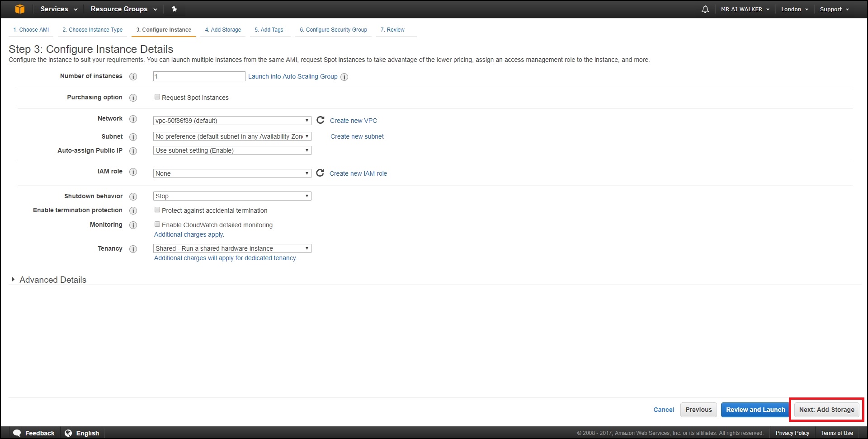Click the pin shortcuts icon in the header

(174, 9)
